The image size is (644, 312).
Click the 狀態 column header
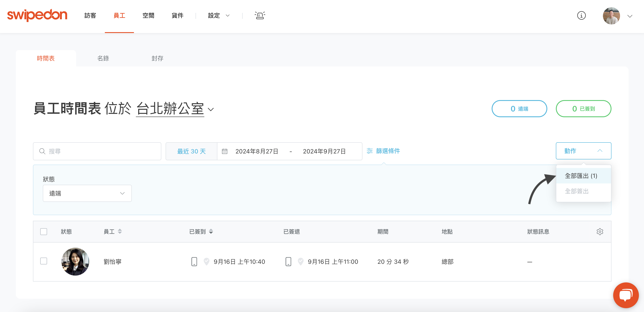66,232
